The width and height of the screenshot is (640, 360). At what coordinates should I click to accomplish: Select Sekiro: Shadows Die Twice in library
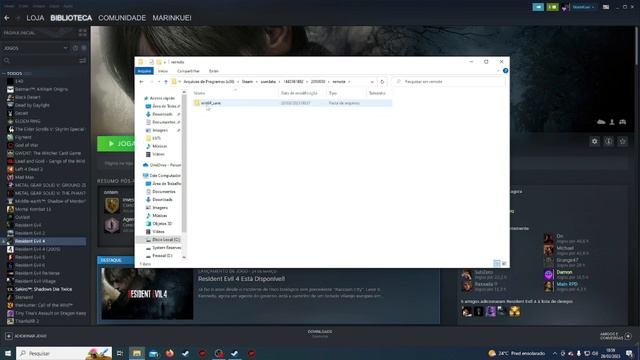pyautogui.click(x=43, y=289)
